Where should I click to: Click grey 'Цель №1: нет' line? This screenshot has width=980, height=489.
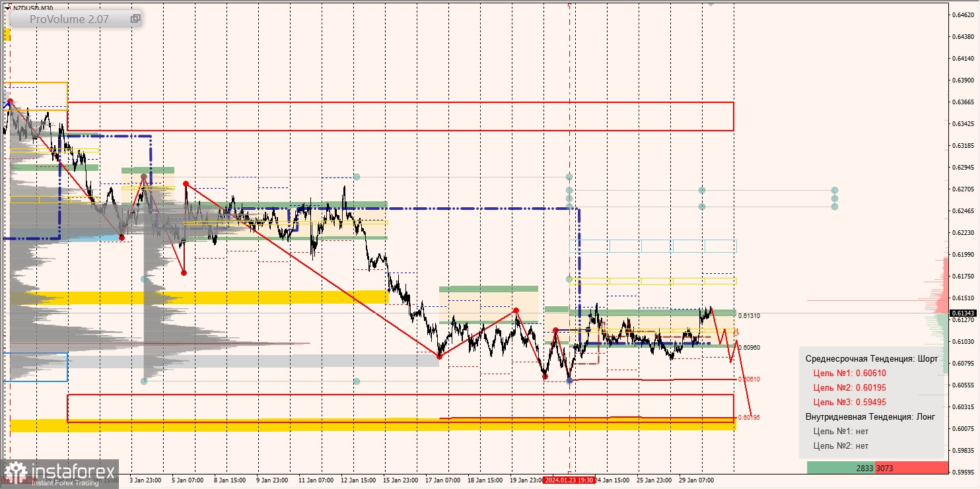(x=841, y=431)
